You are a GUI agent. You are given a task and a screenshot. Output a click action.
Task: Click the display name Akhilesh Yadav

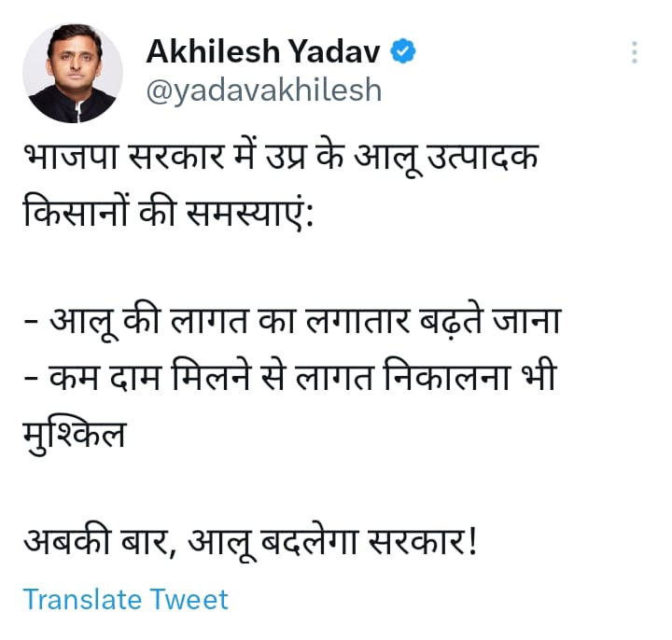tap(263, 51)
